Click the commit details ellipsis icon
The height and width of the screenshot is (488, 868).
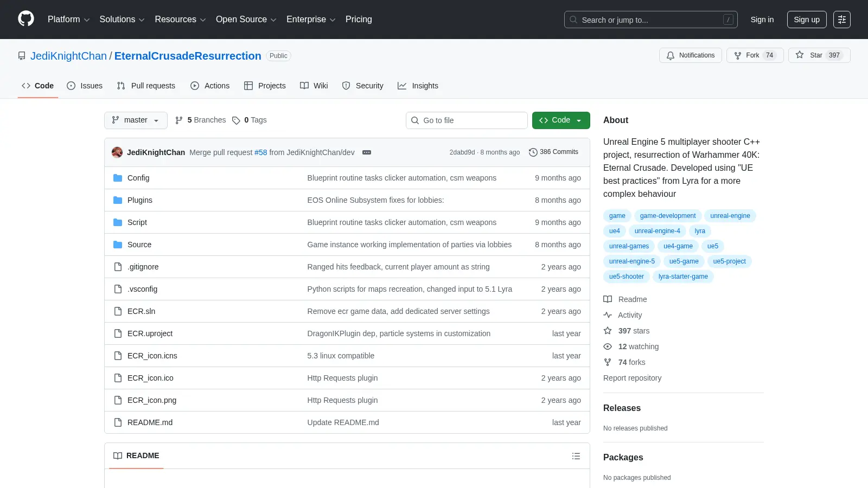pos(367,152)
